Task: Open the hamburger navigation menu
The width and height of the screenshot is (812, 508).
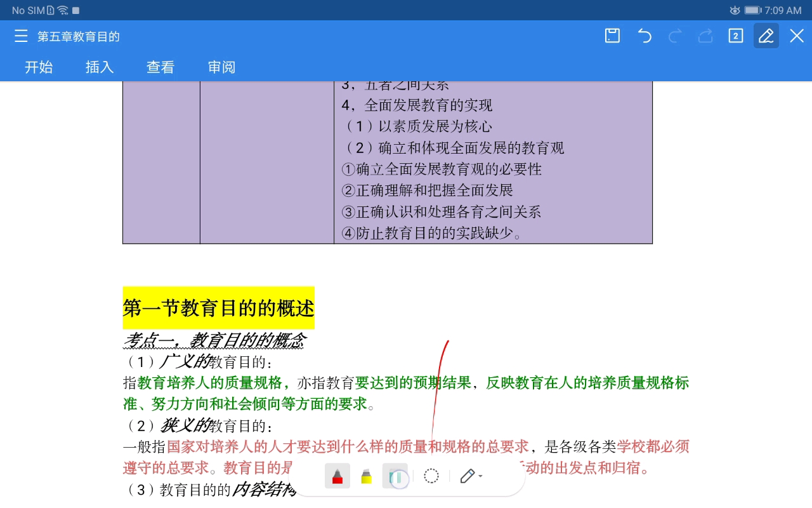Action: [x=21, y=36]
